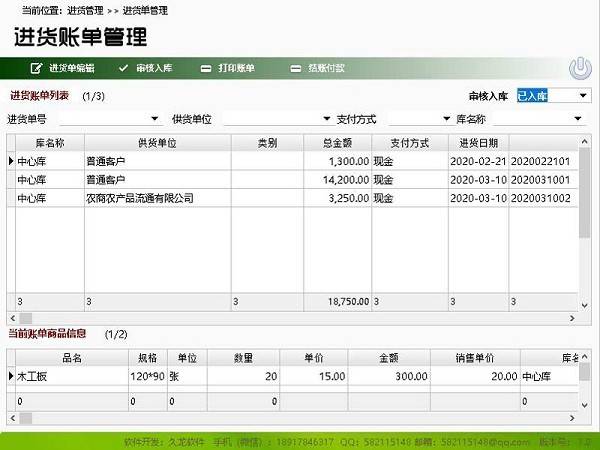The width and height of the screenshot is (600, 450).
Task: Sort by the 总金额 column header
Action: [337, 143]
